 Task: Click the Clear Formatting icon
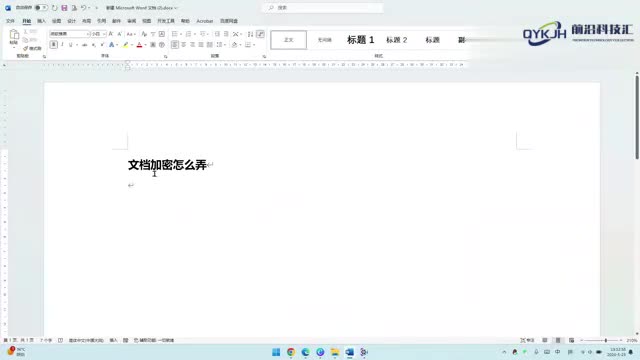click(144, 34)
